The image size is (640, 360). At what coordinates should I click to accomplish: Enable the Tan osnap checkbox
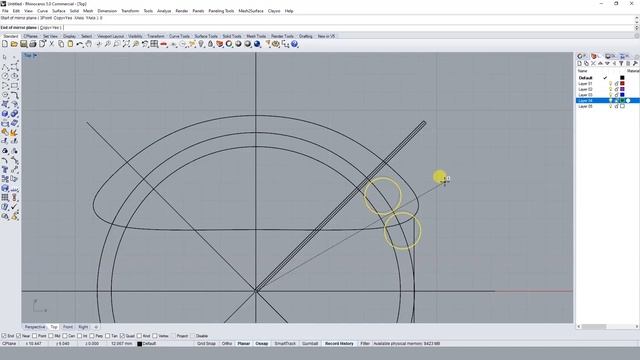pos(107,336)
